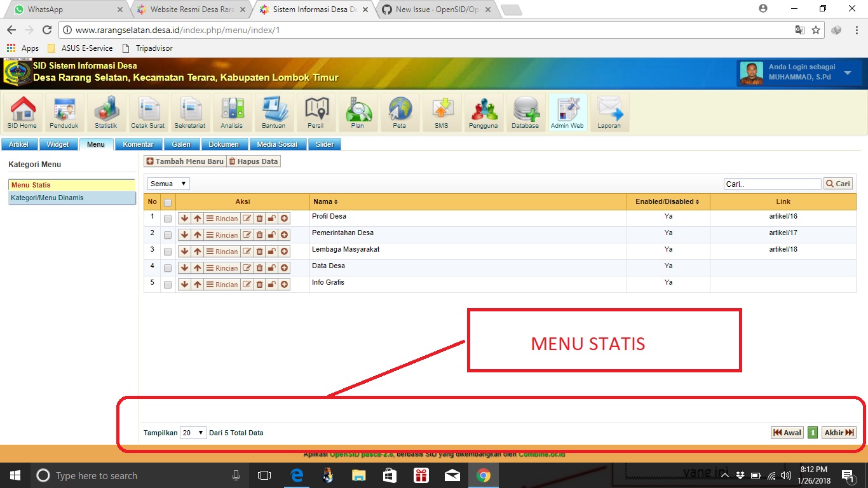
Task: Switch to Komentar tab
Action: pyautogui.click(x=139, y=144)
